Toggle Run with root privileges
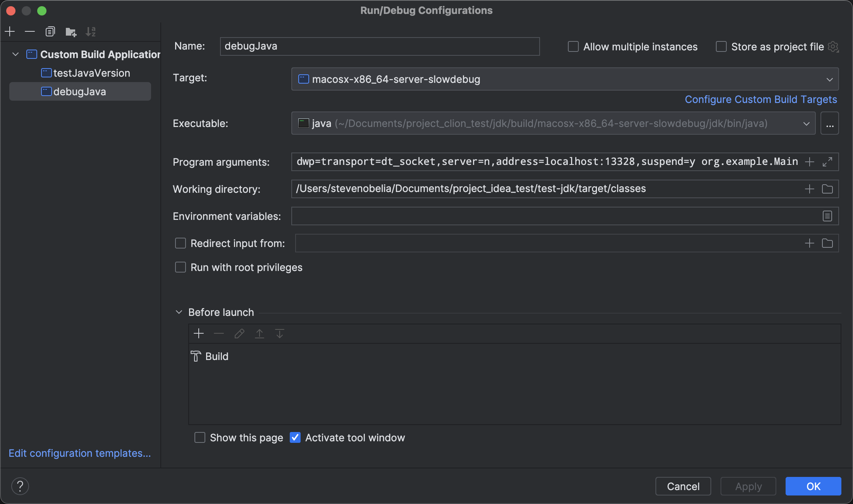 pyautogui.click(x=181, y=267)
